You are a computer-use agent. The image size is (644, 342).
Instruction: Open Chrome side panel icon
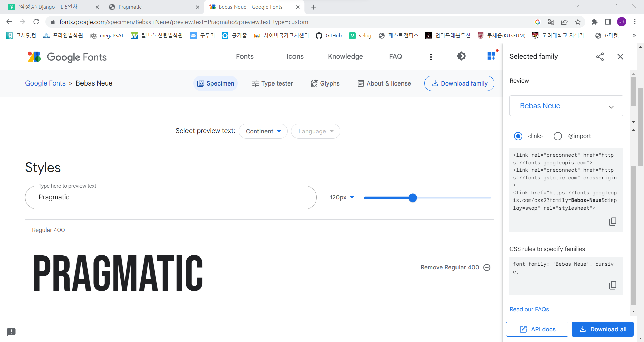608,22
